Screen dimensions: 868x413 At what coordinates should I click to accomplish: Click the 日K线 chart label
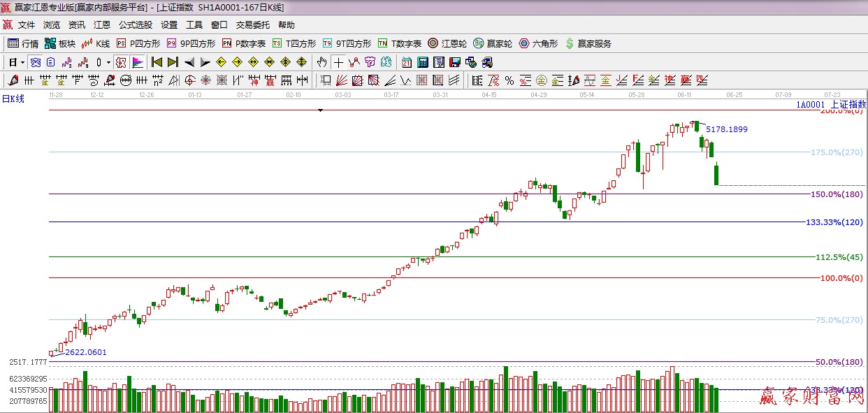pyautogui.click(x=13, y=99)
